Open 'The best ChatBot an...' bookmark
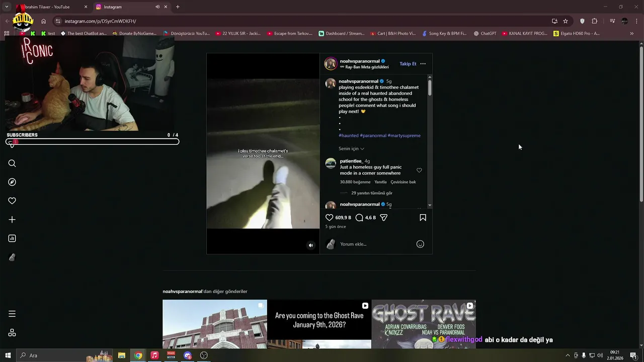 [84, 34]
